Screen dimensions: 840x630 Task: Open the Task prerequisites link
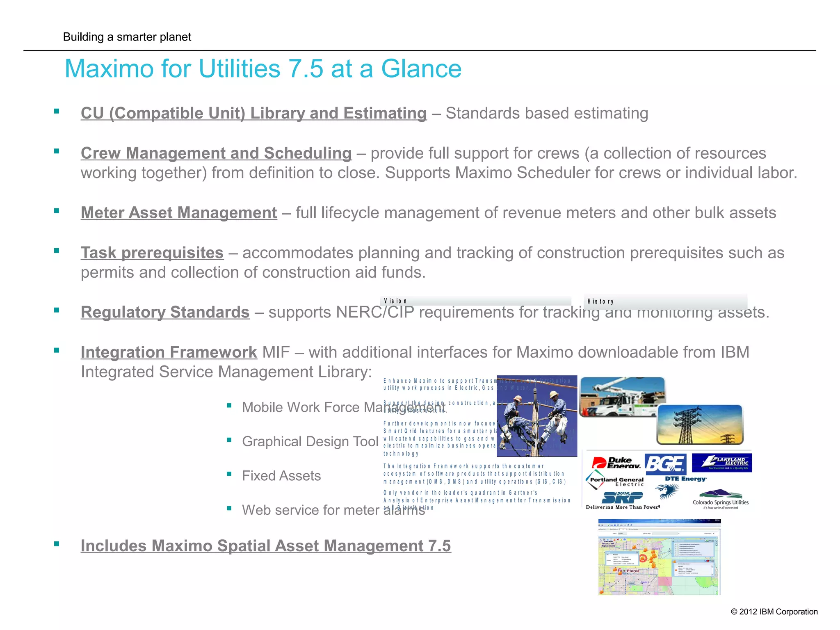coord(152,253)
